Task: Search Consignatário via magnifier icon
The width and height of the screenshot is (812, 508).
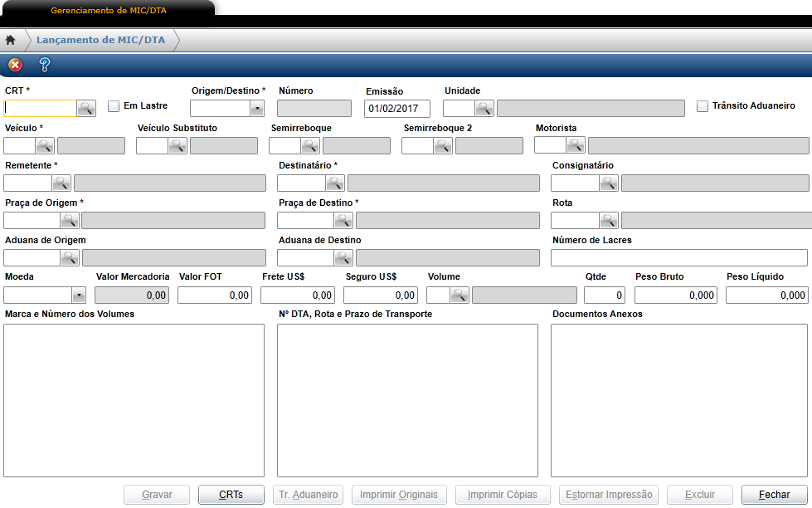Action: tap(609, 183)
